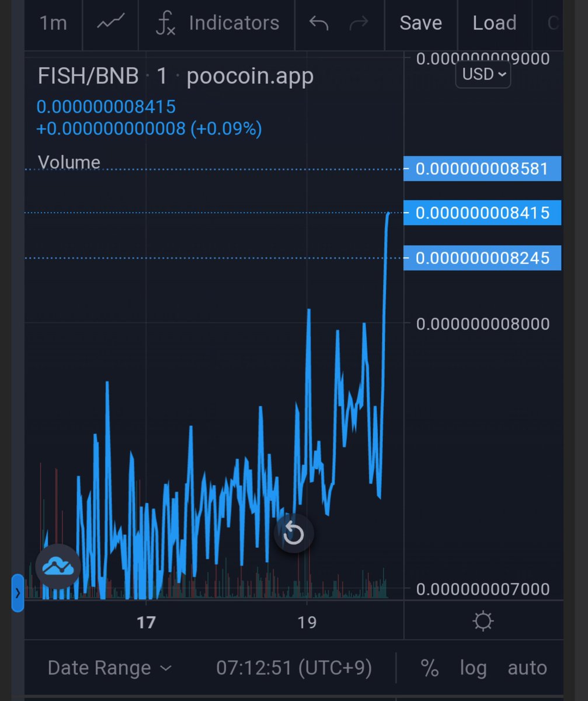Toggle log scale mode
The image size is (588, 701).
[x=473, y=668]
